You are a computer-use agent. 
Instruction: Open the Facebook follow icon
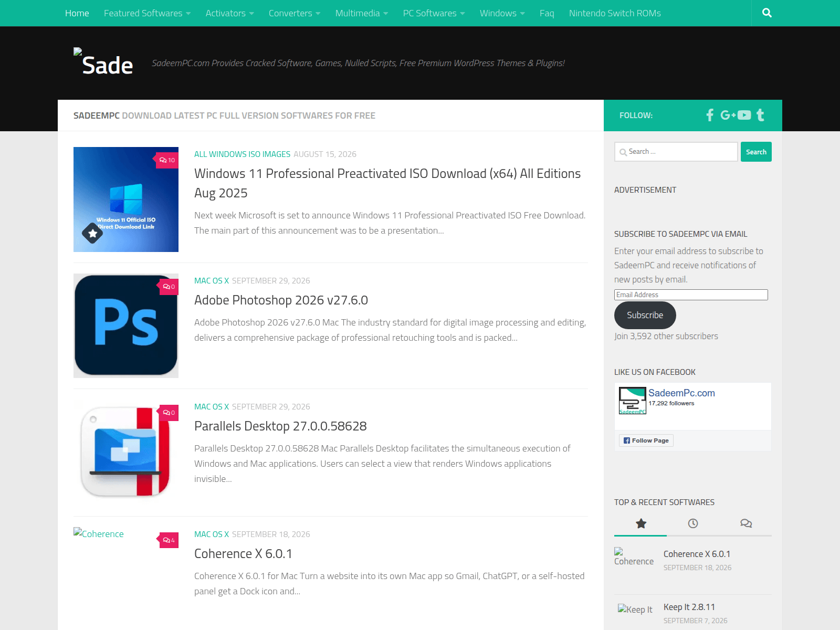(710, 115)
